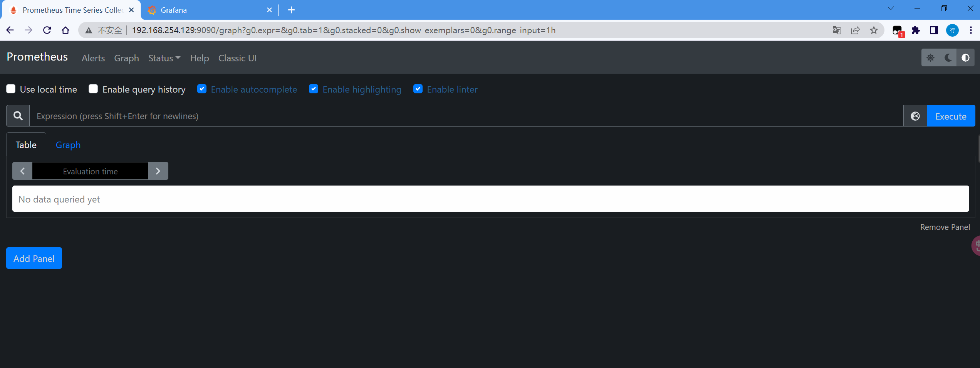Switch to the Classic UI

coord(237,58)
